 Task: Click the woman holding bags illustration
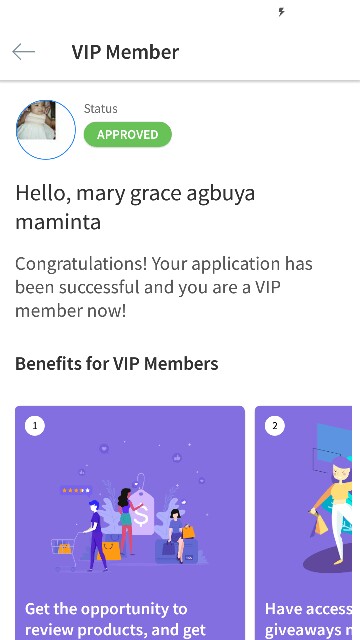coord(331,510)
